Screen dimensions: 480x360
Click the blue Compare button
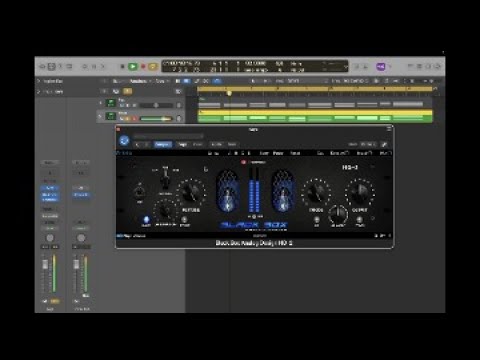[163, 144]
